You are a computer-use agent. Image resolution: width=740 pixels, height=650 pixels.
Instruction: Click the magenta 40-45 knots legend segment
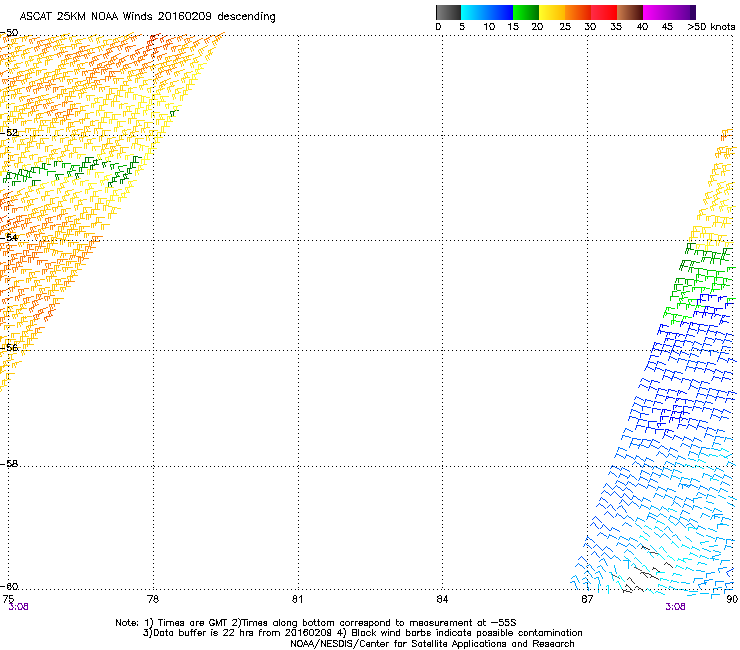click(656, 12)
